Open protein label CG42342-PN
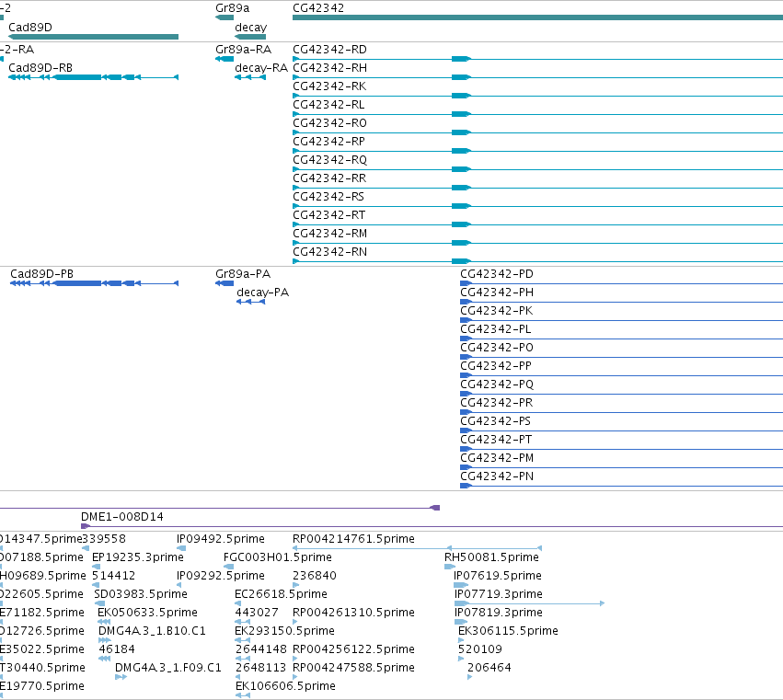The height and width of the screenshot is (700, 783). [497, 476]
